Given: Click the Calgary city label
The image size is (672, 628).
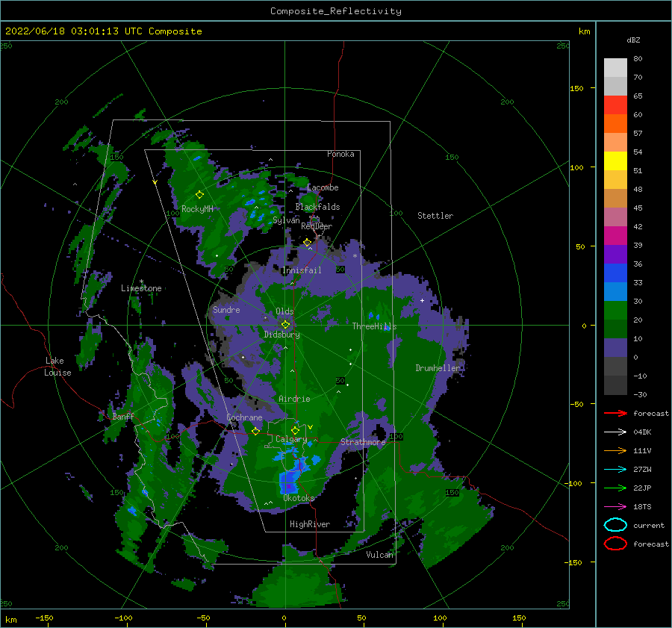Looking at the screenshot, I should coord(291,439).
